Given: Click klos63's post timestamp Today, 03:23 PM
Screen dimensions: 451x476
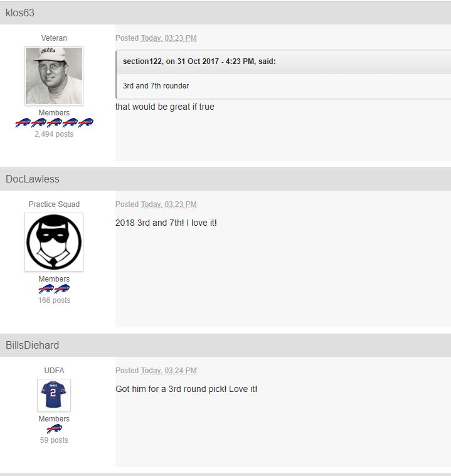Looking at the screenshot, I should pyautogui.click(x=169, y=38).
